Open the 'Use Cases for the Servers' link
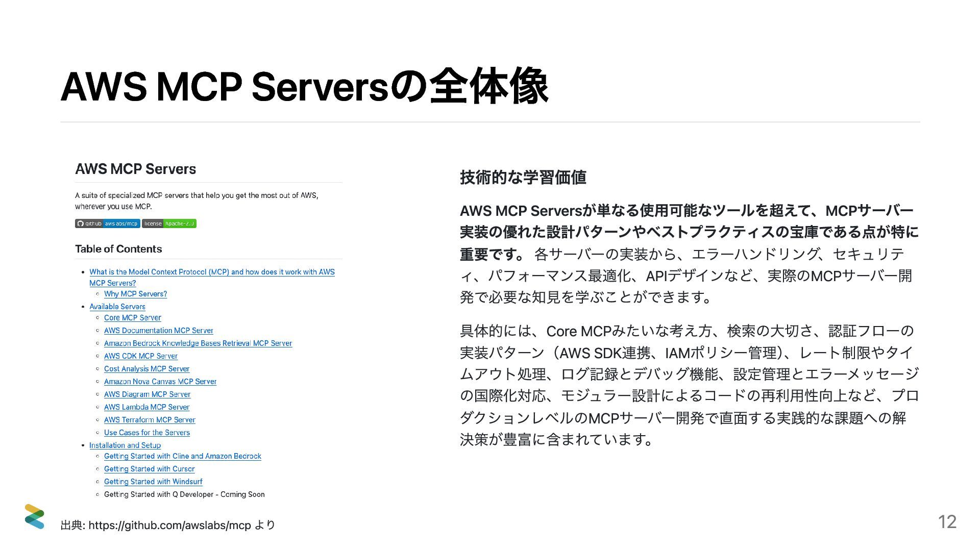This screenshot has width=980, height=551. coord(147,433)
